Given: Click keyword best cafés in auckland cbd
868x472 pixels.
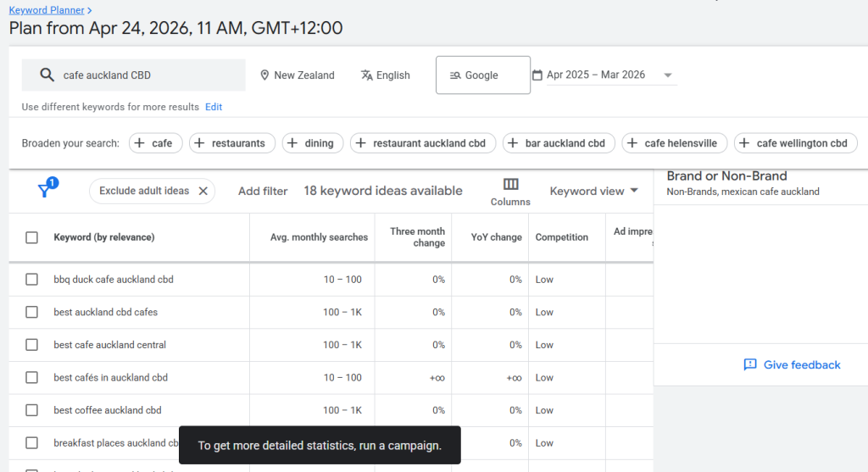Looking at the screenshot, I should pyautogui.click(x=111, y=377).
